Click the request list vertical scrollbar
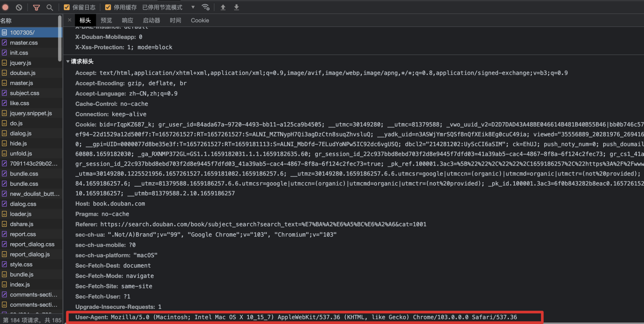The height and width of the screenshot is (324, 644). click(x=60, y=39)
